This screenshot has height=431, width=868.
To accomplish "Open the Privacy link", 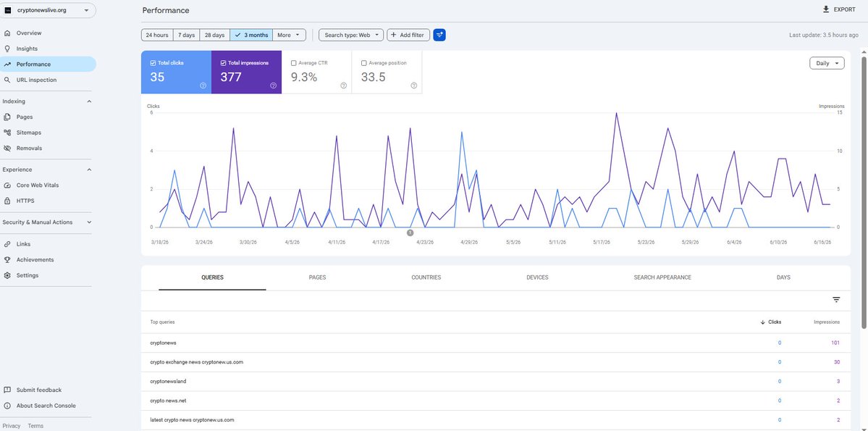I will coord(12,426).
